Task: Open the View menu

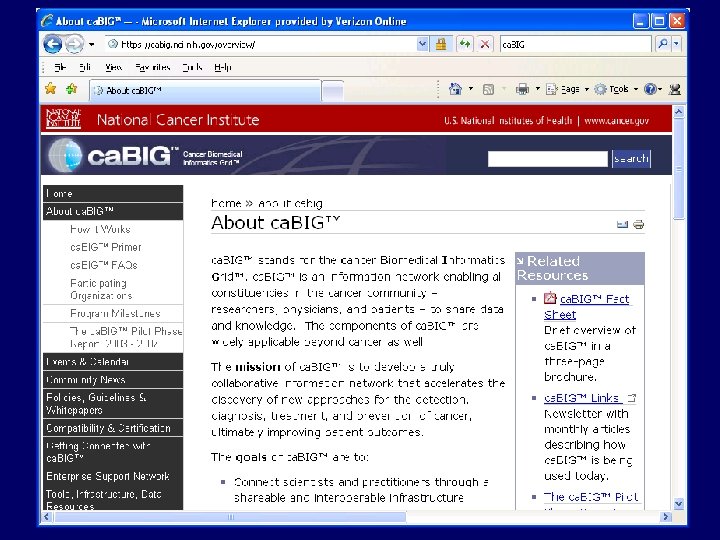Action: coord(113,68)
